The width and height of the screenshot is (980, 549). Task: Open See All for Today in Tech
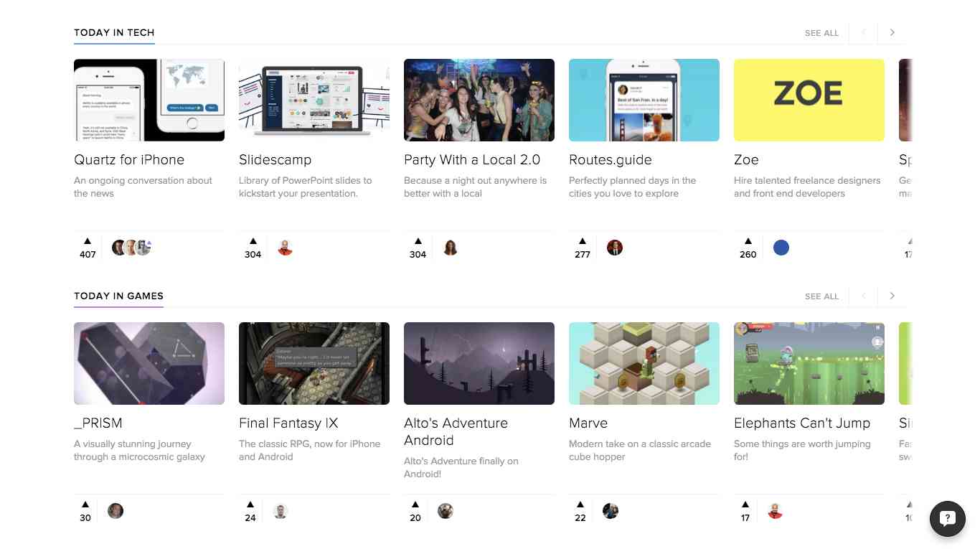[x=822, y=32]
